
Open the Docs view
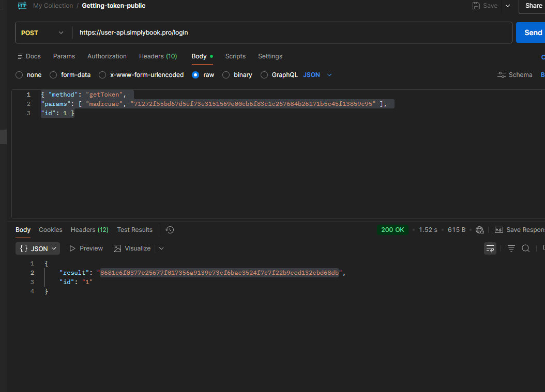(29, 56)
